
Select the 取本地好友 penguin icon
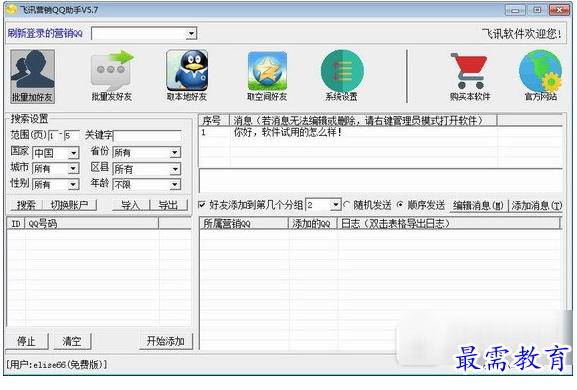pyautogui.click(x=187, y=76)
